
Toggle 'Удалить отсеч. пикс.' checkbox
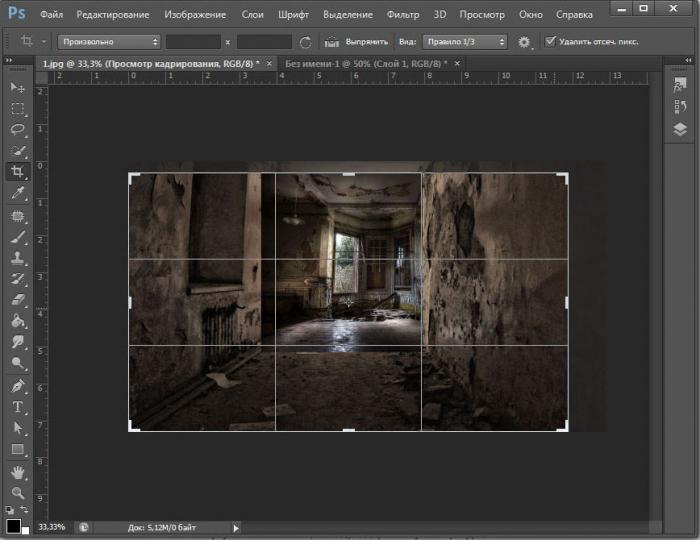pyautogui.click(x=550, y=42)
